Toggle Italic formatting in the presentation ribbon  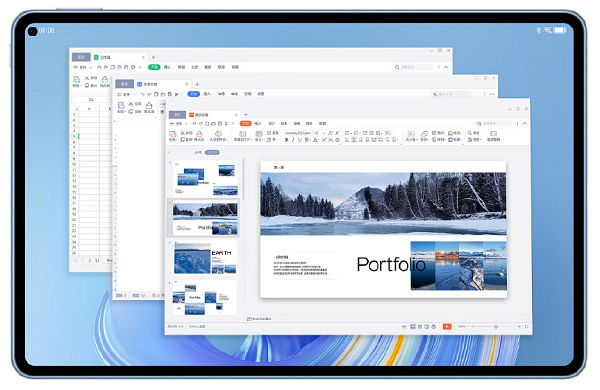tap(293, 140)
